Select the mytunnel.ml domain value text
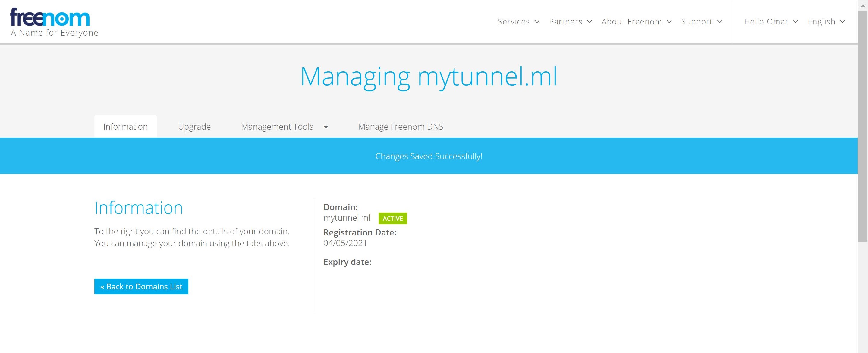The height and width of the screenshot is (353, 868). 347,218
